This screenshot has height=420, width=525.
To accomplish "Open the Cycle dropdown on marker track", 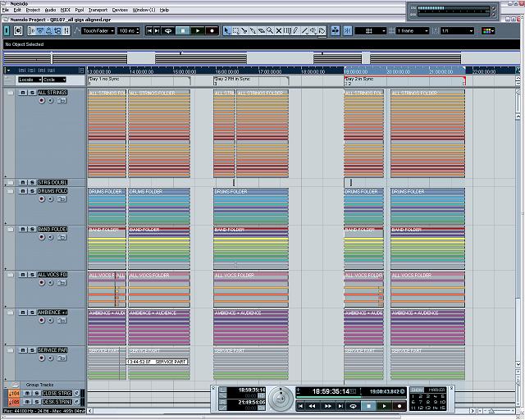I will pyautogui.click(x=55, y=80).
